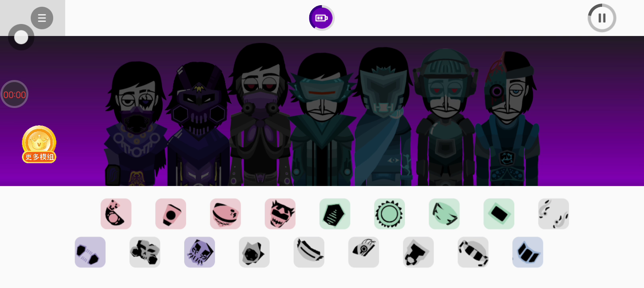
Task: Click the purple hexagon-masked character
Action: [x=199, y=124]
